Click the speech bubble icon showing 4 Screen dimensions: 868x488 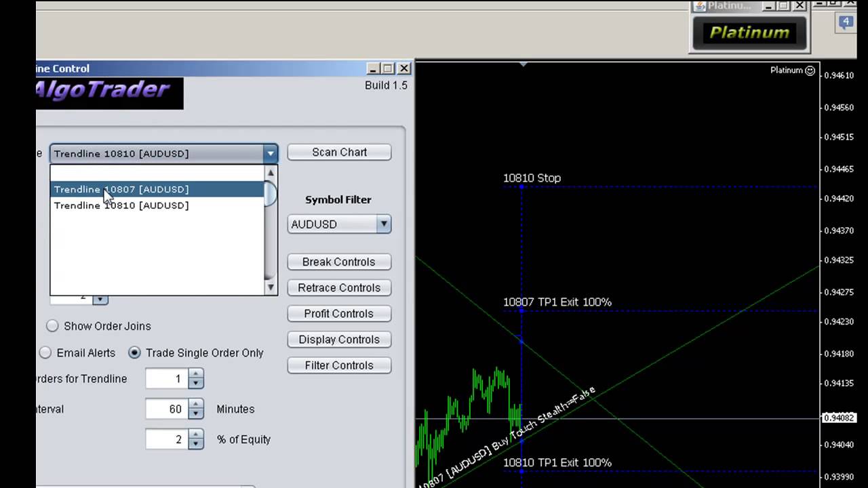(x=846, y=22)
